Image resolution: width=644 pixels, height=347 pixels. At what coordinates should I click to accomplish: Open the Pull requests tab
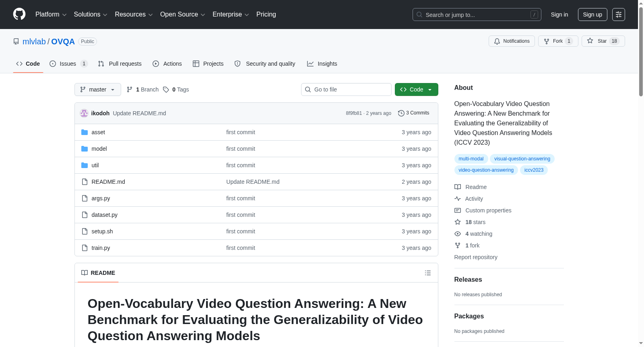pyautogui.click(x=120, y=64)
